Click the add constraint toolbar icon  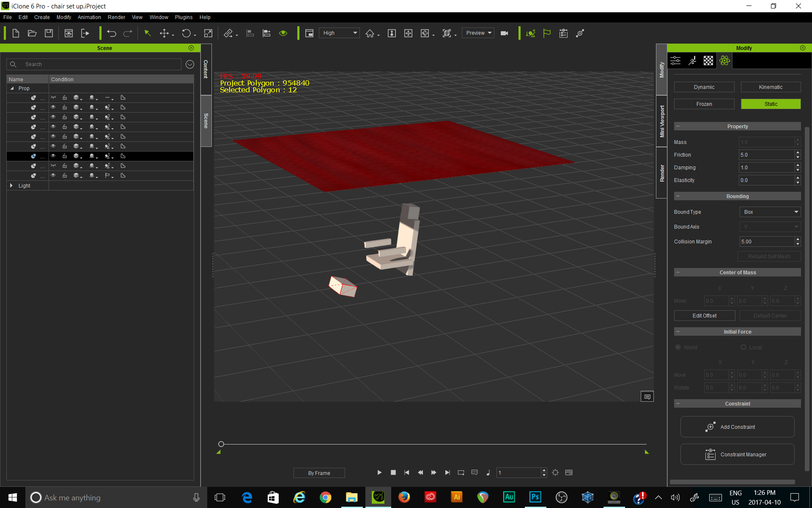pyautogui.click(x=580, y=33)
